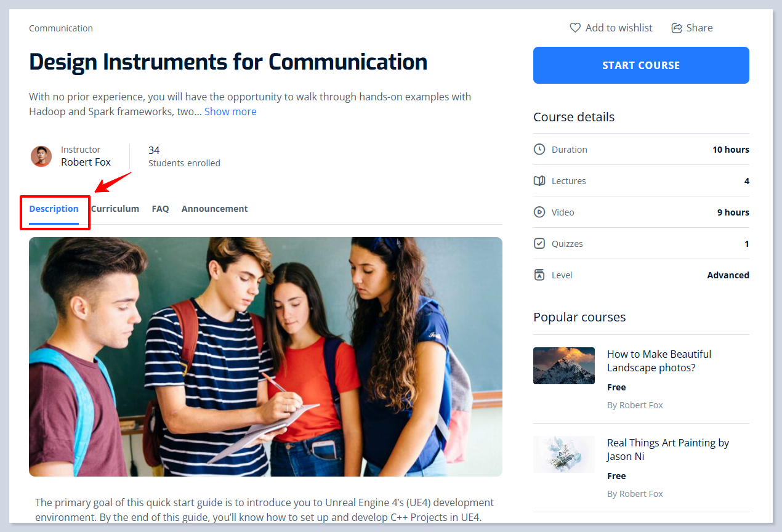The width and height of the screenshot is (782, 532).
Task: Click the mountain landscape course thumbnail
Action: (x=564, y=366)
